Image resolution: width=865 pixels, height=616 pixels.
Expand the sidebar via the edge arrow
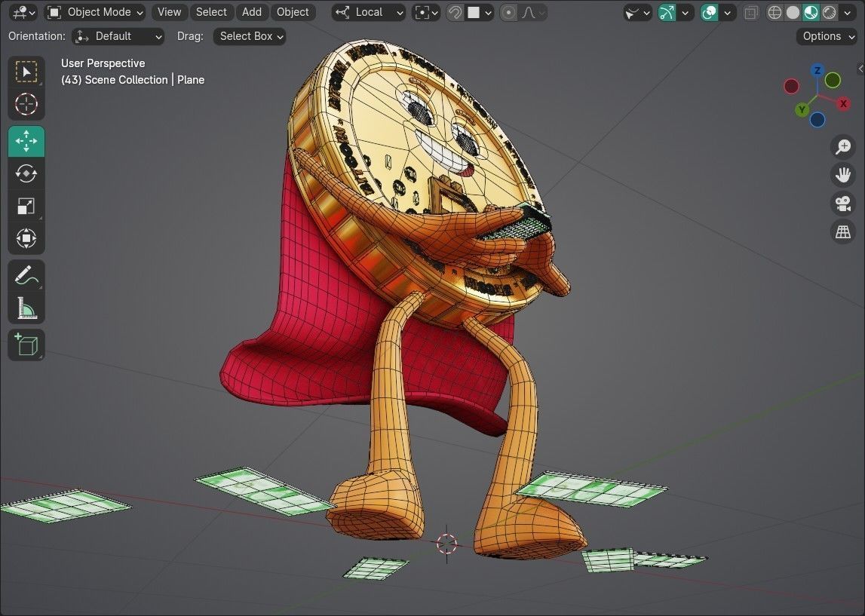tap(860, 69)
